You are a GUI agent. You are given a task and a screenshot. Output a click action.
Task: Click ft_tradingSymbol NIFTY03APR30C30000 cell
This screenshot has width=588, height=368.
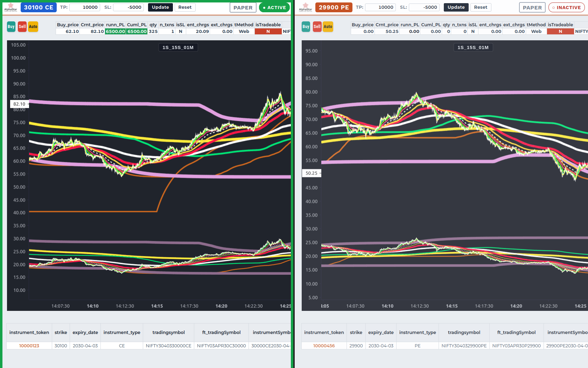[222, 346]
